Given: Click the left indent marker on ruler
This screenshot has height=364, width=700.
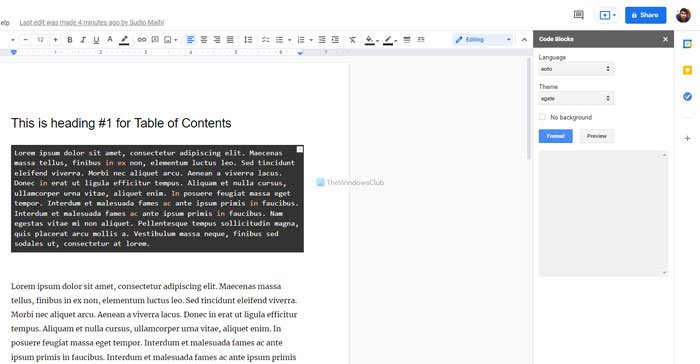Looking at the screenshot, I should [x=13, y=52].
